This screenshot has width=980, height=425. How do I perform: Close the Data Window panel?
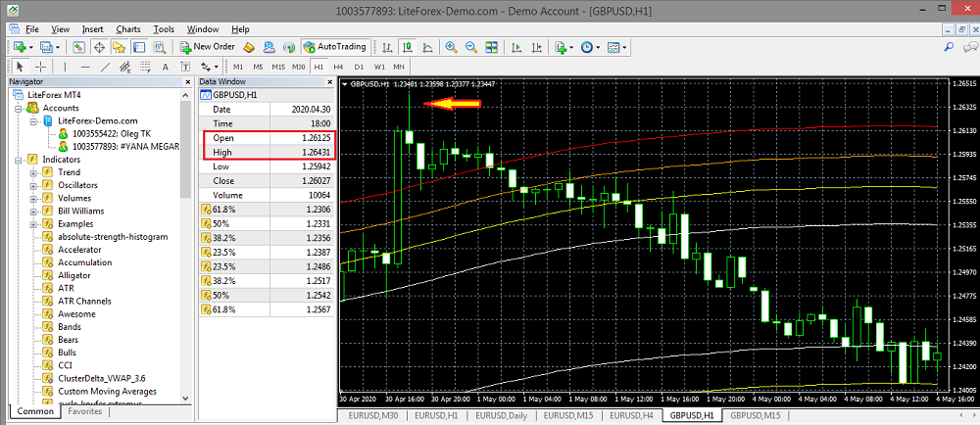click(x=330, y=81)
